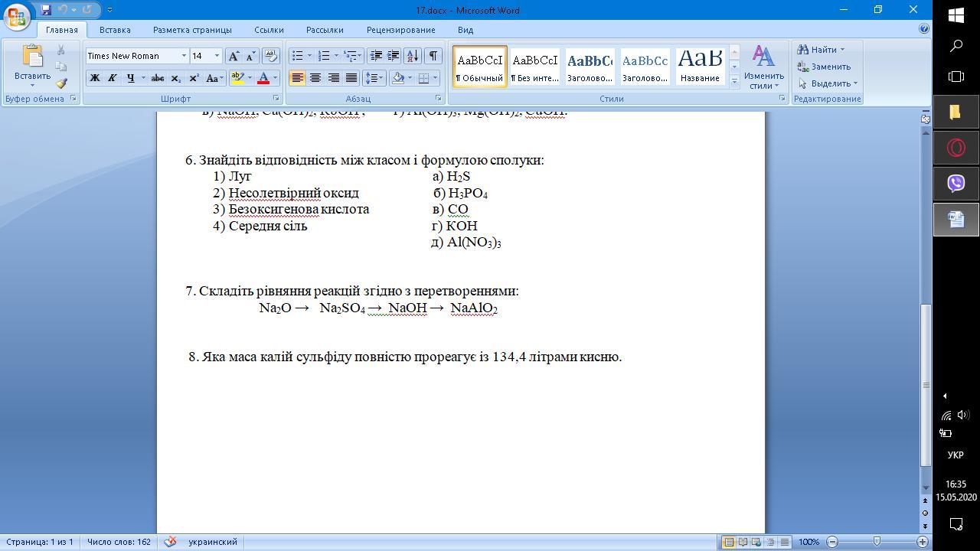Screen dimensions: 980x551
Task: Open Windows Start menu
Action: 956,15
